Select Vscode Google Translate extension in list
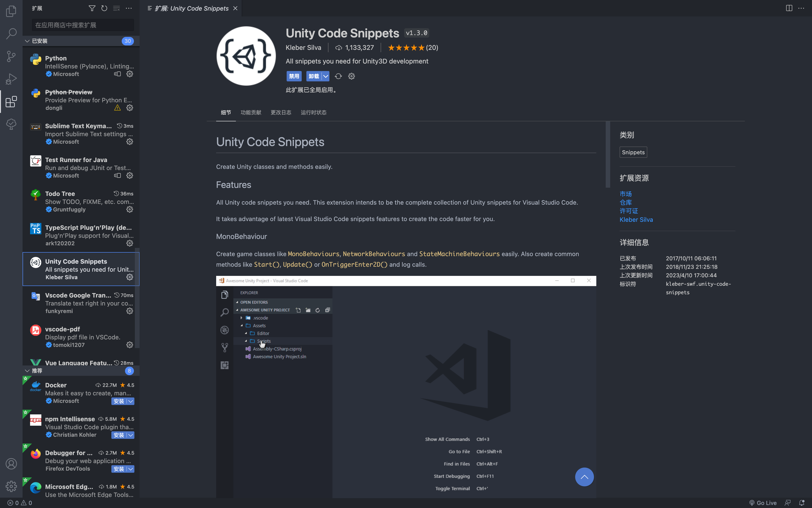 [x=81, y=303]
